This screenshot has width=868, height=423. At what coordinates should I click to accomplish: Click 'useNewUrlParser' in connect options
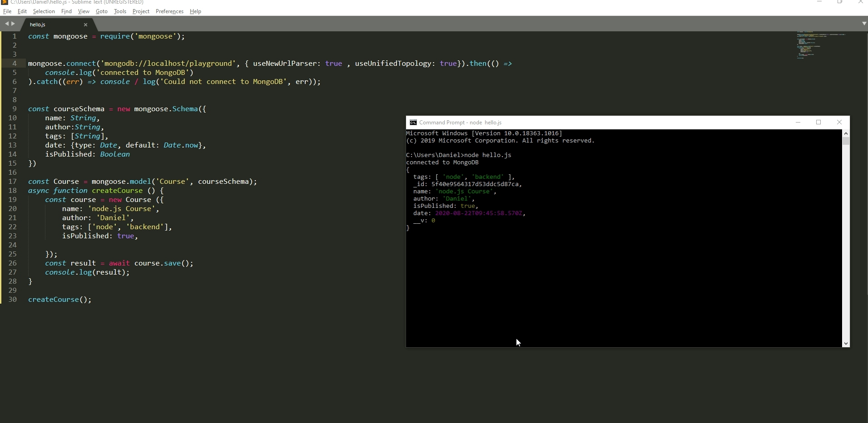click(x=285, y=64)
